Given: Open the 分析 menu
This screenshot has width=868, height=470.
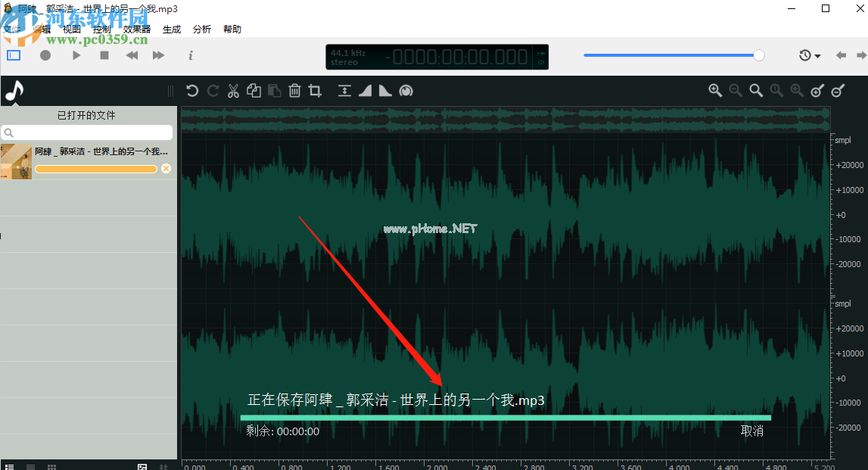Looking at the screenshot, I should (202, 30).
